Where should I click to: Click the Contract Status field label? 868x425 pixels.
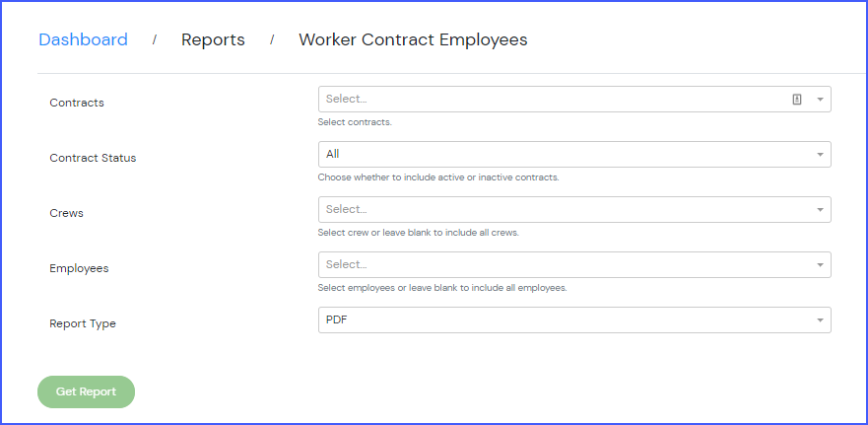pyautogui.click(x=93, y=158)
